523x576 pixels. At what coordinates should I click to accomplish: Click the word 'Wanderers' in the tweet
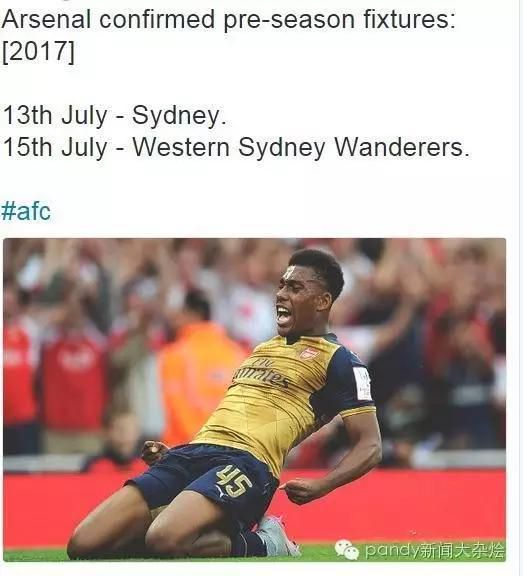point(401,147)
